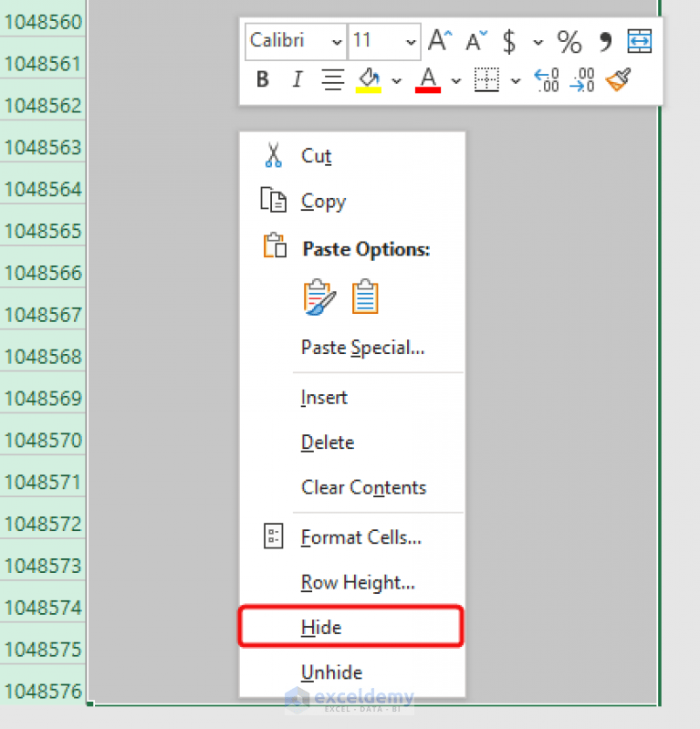Click the Cut scissors icon
700x729 pixels.
pyautogui.click(x=274, y=155)
